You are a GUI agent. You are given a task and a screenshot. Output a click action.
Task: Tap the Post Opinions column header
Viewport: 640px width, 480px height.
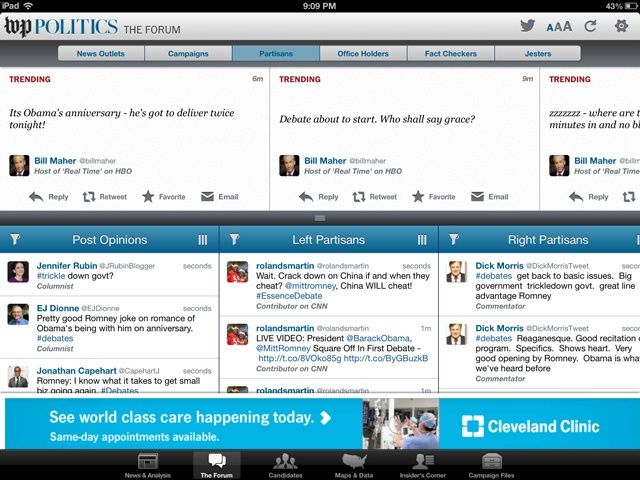pyautogui.click(x=109, y=240)
